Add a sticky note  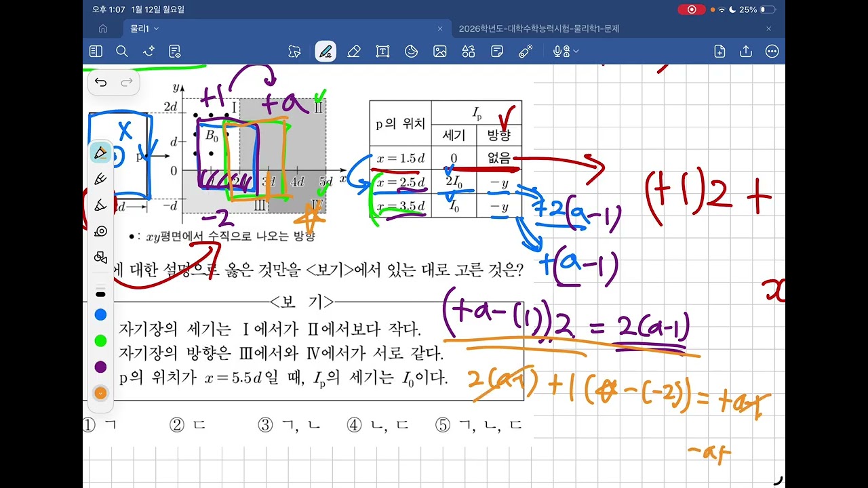coord(497,52)
